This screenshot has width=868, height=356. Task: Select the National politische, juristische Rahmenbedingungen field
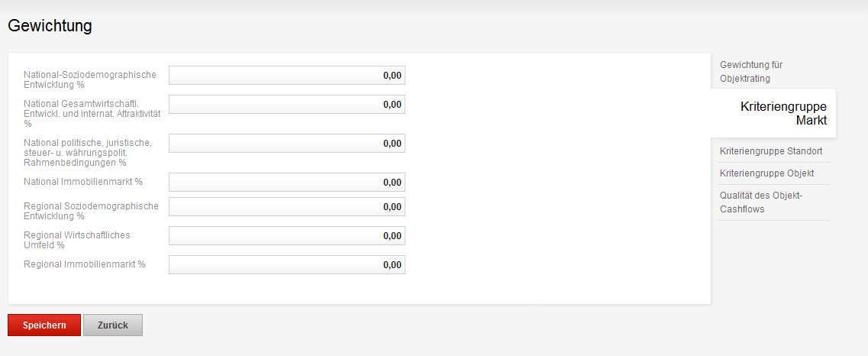[x=286, y=144]
